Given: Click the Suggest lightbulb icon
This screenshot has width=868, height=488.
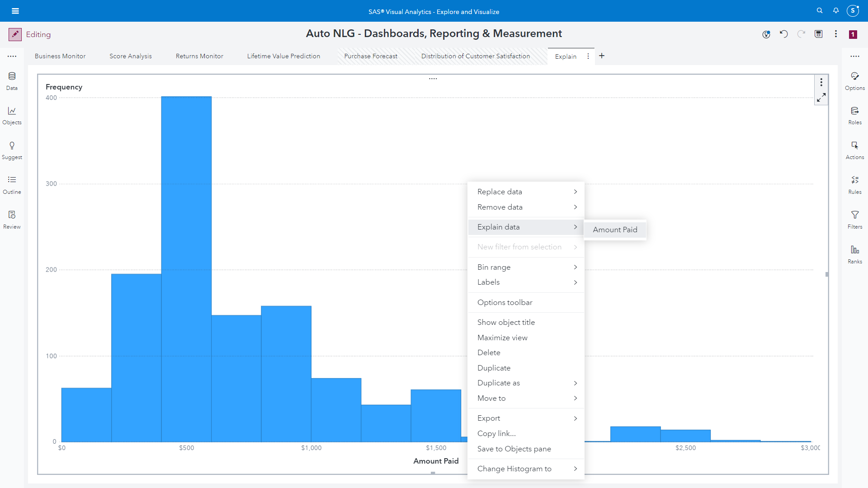Looking at the screenshot, I should (12, 145).
